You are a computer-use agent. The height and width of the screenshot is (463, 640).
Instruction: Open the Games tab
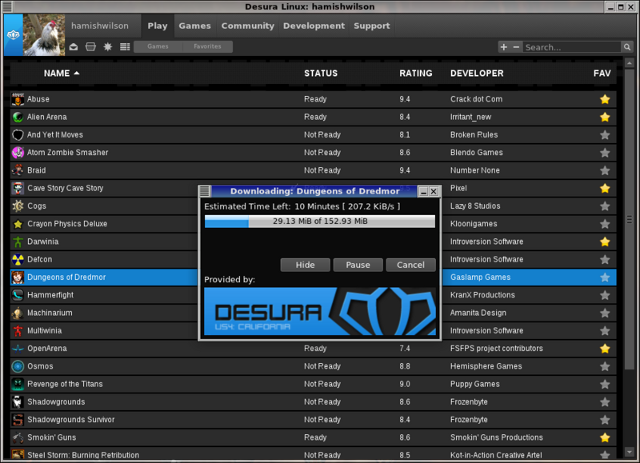coord(195,26)
